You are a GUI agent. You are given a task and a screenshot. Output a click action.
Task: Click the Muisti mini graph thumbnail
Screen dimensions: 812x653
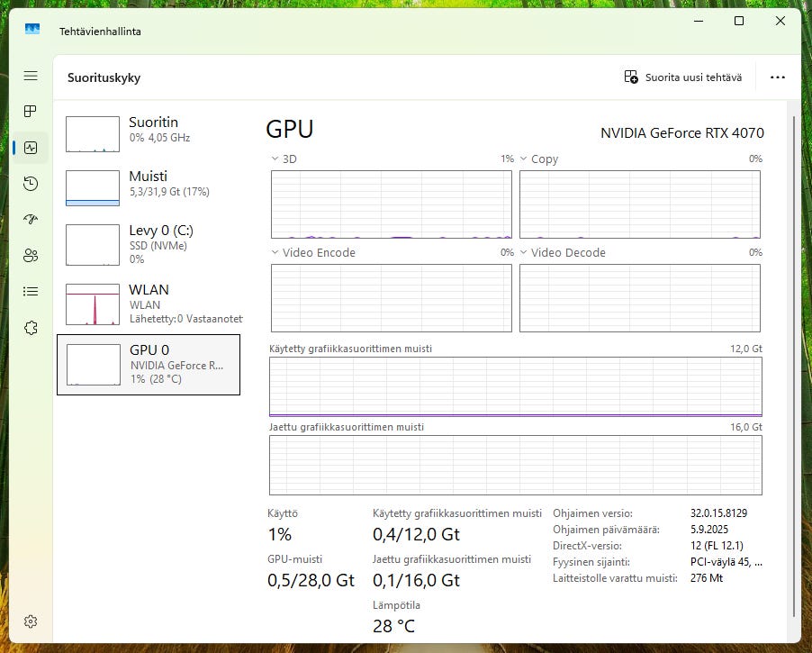coord(93,188)
